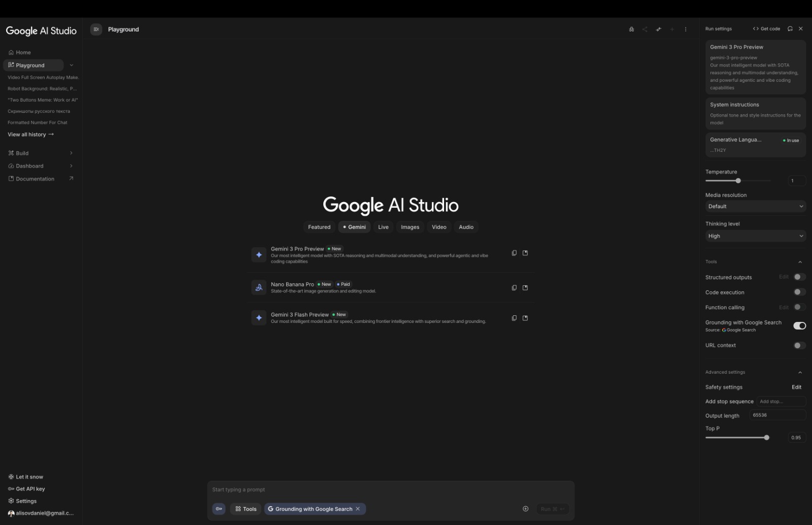
Task: Remove the Grounding with Google Search chip
Action: click(x=358, y=509)
